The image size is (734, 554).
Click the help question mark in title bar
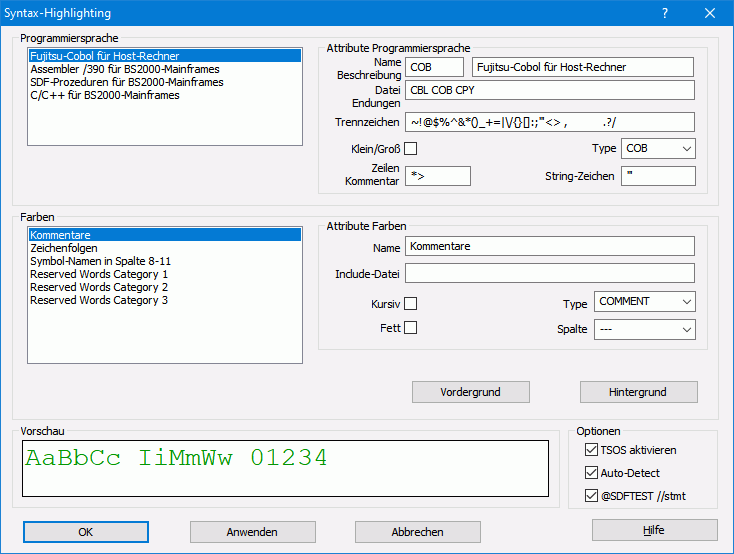[x=665, y=14]
